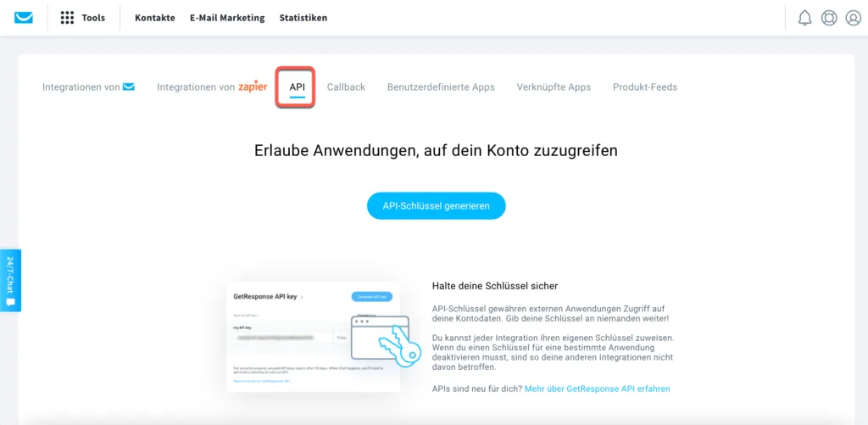The image size is (868, 425).
Task: Open the Tools grid menu icon
Action: tap(67, 18)
